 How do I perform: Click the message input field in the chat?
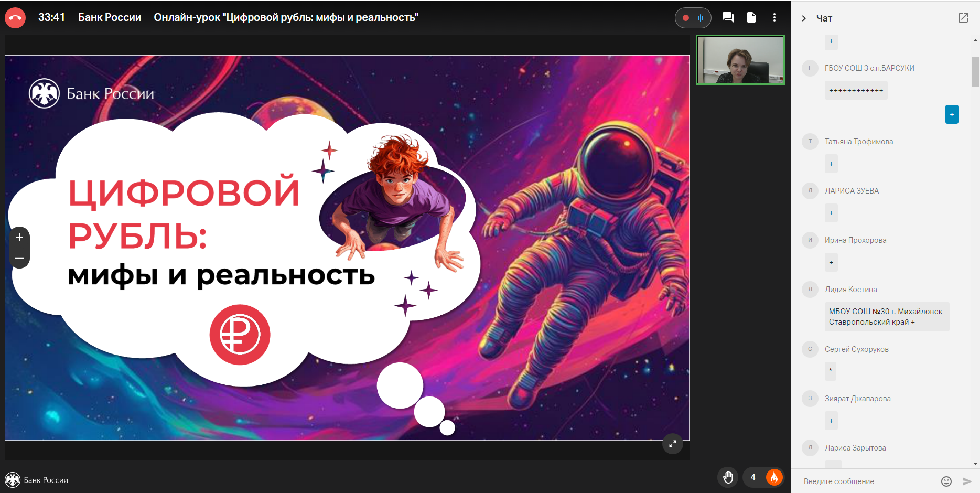(x=868, y=481)
